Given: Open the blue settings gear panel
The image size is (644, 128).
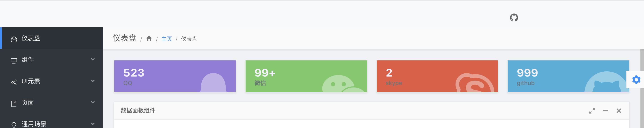Looking at the screenshot, I should pos(636,80).
